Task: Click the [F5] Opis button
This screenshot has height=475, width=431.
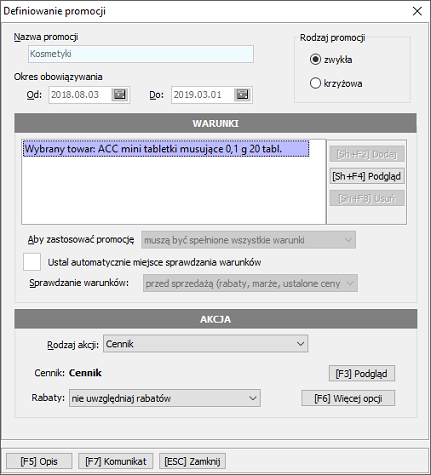Action: click(39, 461)
